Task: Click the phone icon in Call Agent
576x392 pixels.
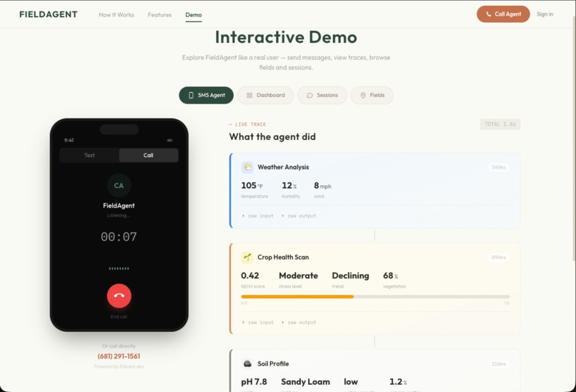Action: tap(489, 14)
